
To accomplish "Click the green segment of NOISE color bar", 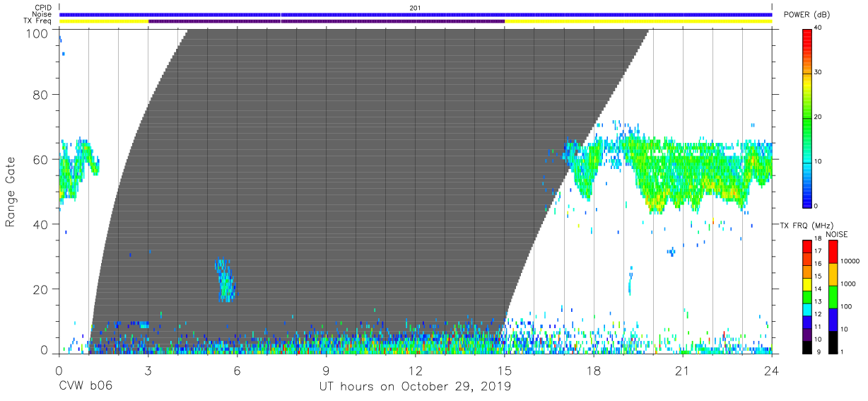I will (x=833, y=297).
